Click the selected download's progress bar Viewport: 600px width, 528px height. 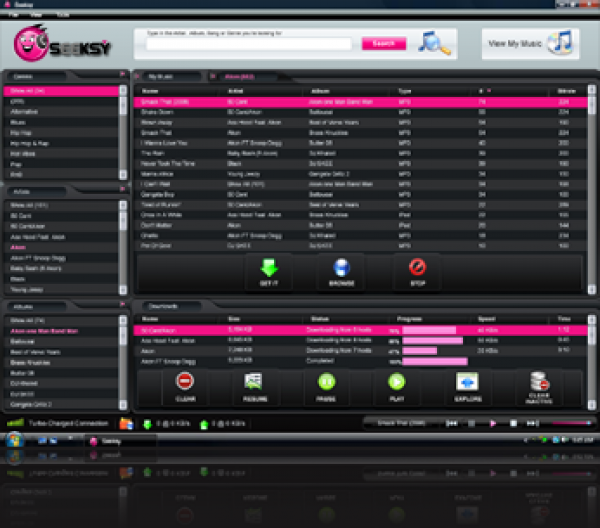coord(429,330)
